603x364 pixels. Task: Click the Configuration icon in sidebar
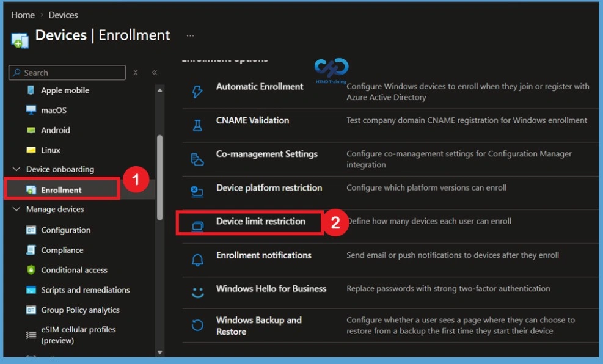(x=31, y=230)
